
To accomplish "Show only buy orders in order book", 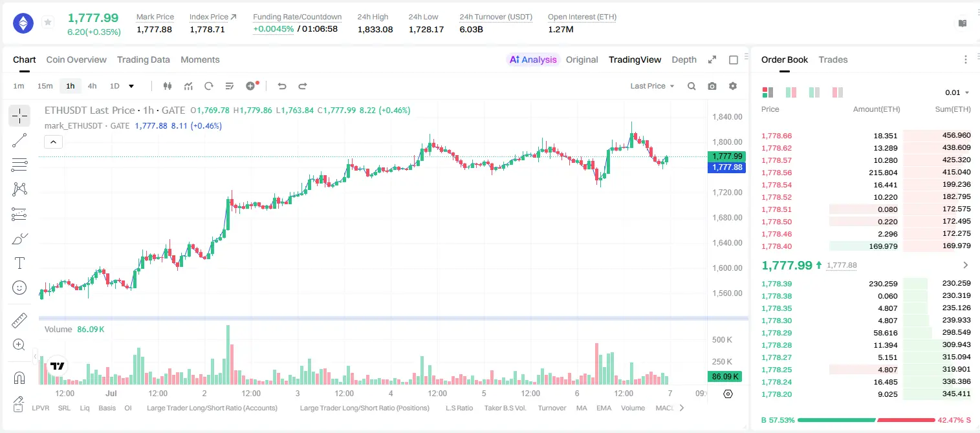I will tap(814, 92).
